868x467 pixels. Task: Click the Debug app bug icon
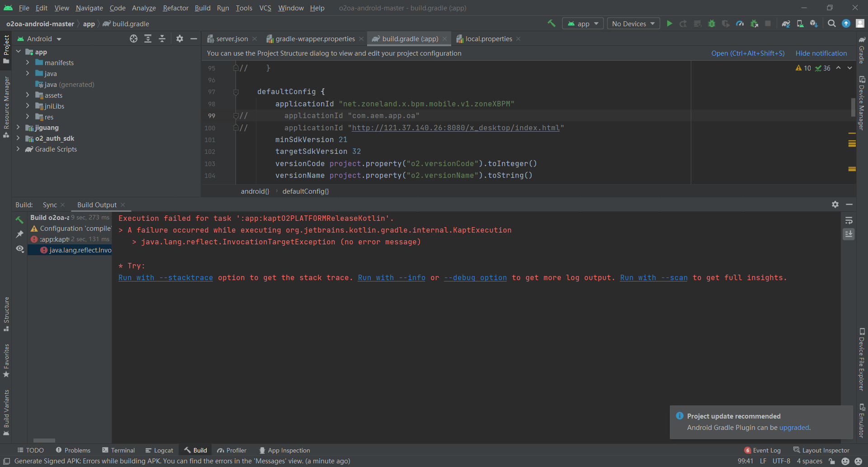point(712,24)
